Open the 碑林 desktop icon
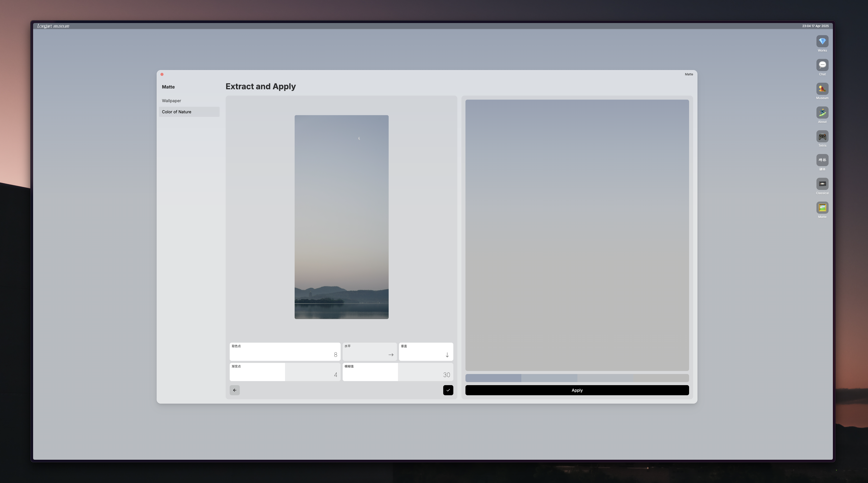The width and height of the screenshot is (868, 483). point(822,160)
